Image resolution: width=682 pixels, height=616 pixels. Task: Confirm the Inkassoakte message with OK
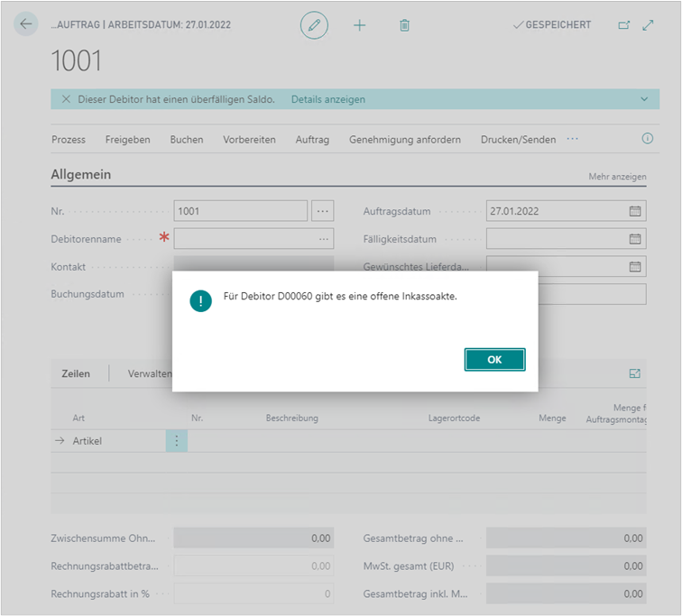point(494,360)
